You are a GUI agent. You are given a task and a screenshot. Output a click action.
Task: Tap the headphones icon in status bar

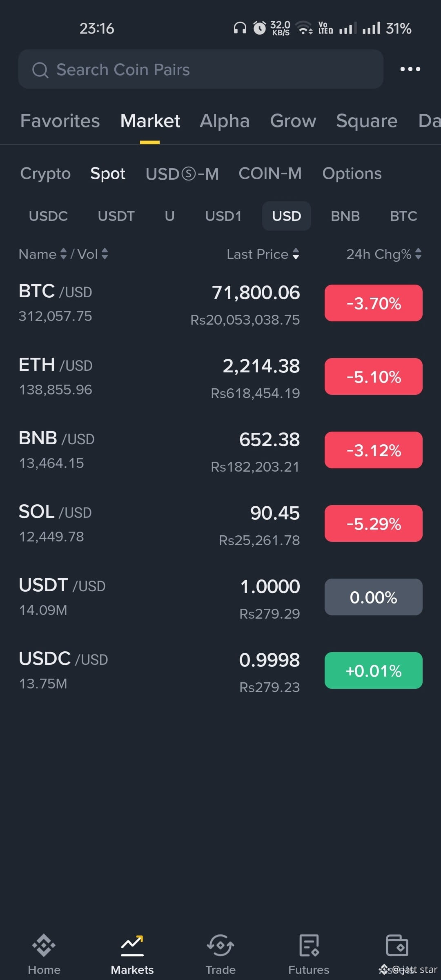pos(240,28)
